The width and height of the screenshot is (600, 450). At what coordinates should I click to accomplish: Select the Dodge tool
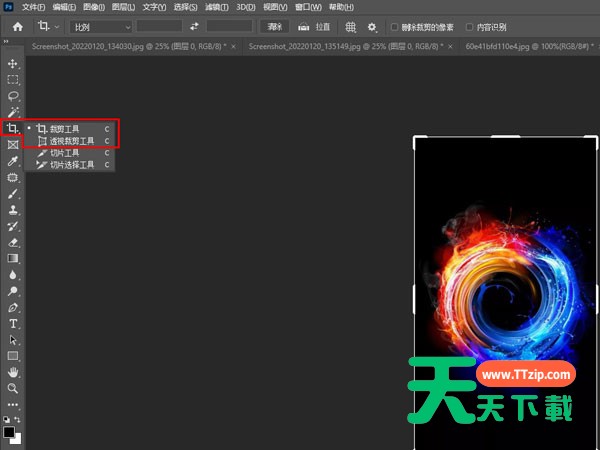click(13, 291)
